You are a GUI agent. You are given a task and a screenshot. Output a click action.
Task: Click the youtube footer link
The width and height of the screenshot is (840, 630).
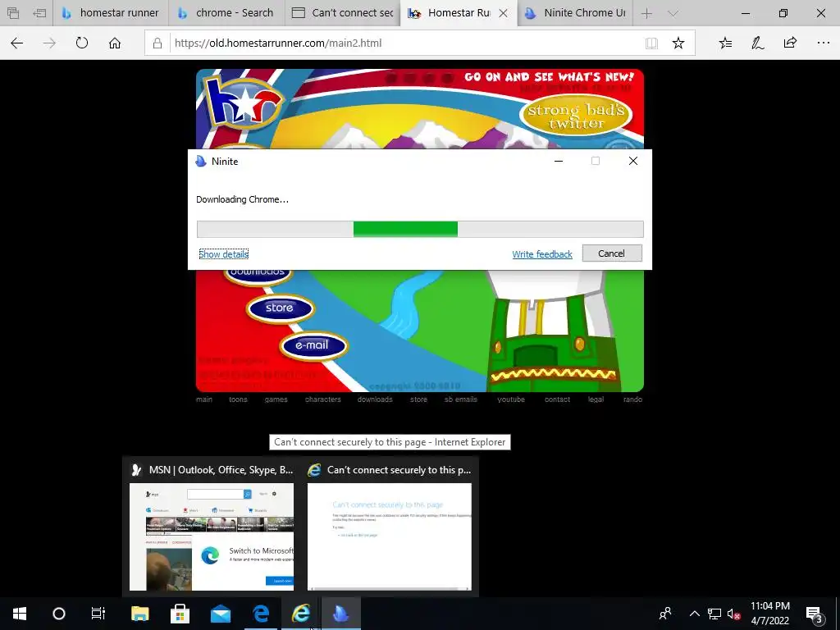tap(511, 399)
